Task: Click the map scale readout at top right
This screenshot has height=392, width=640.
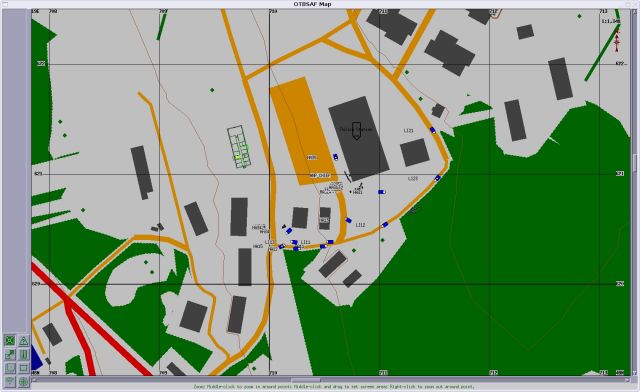Action: coord(611,21)
